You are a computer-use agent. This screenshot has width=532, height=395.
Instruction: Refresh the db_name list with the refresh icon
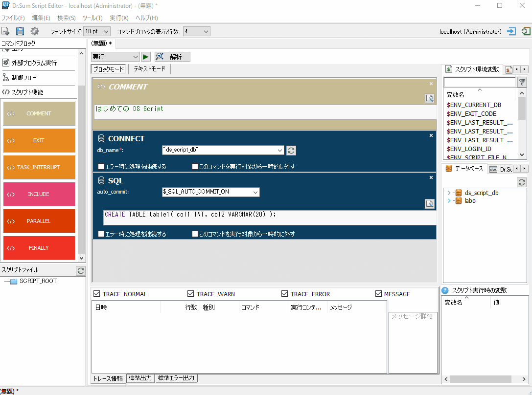click(291, 151)
